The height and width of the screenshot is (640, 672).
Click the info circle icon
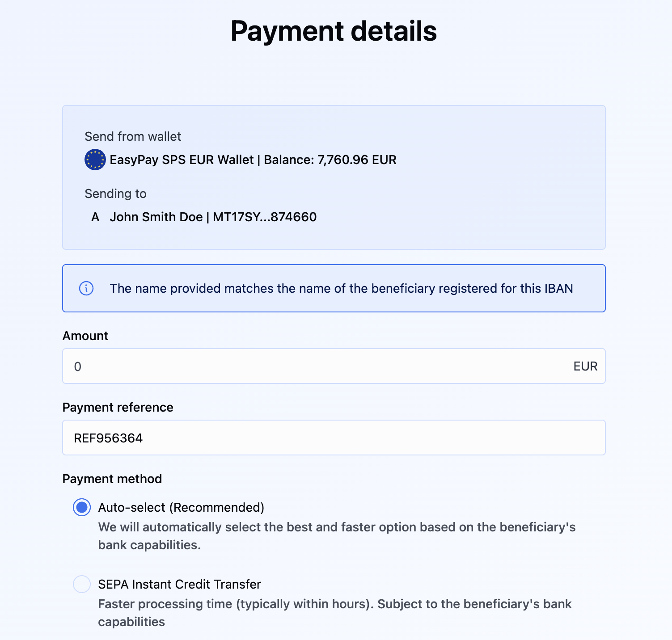pos(86,288)
